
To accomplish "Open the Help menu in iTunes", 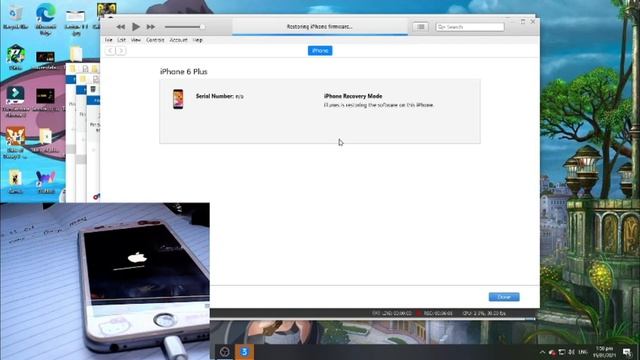I will [198, 40].
